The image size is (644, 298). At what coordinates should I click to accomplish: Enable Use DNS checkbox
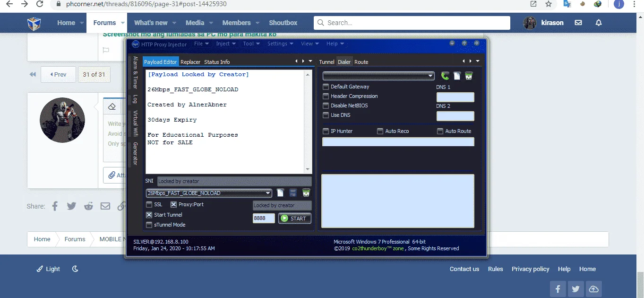tap(326, 115)
